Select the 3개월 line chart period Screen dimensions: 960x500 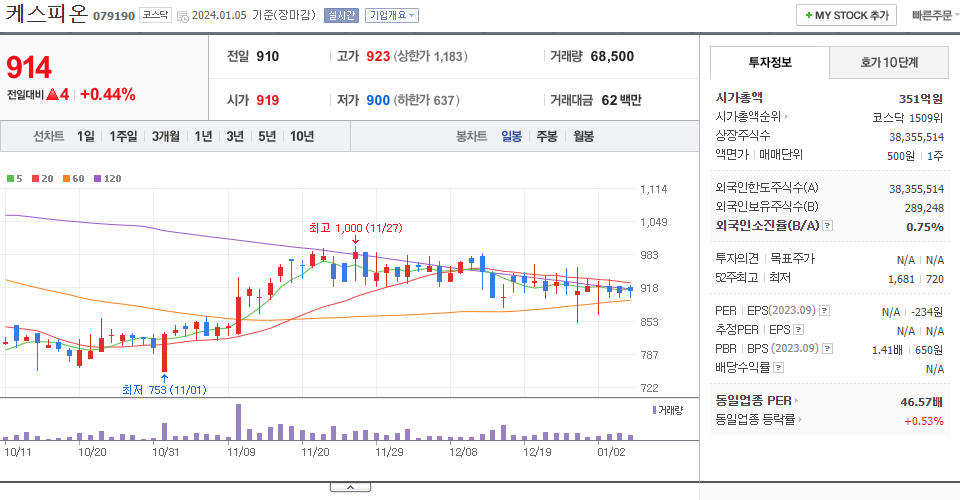tap(166, 136)
